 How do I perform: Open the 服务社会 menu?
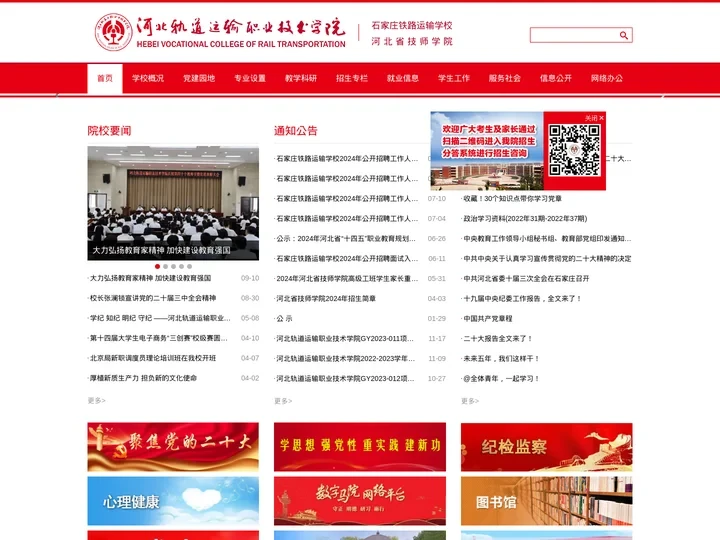[505, 79]
